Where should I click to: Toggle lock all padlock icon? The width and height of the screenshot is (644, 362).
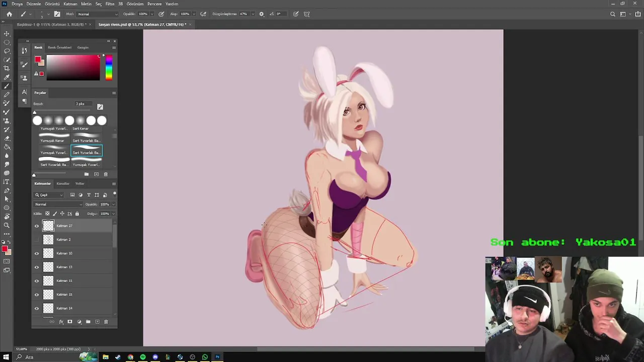pyautogui.click(x=77, y=214)
